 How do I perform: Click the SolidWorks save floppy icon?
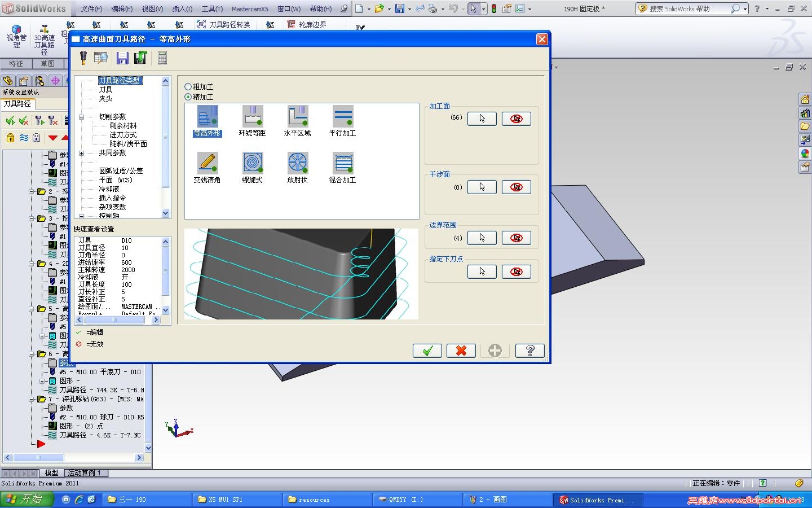(400, 8)
